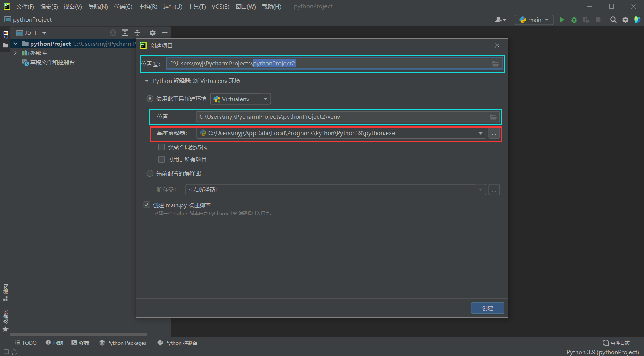Open the Navigate (导航) menu

(98, 7)
